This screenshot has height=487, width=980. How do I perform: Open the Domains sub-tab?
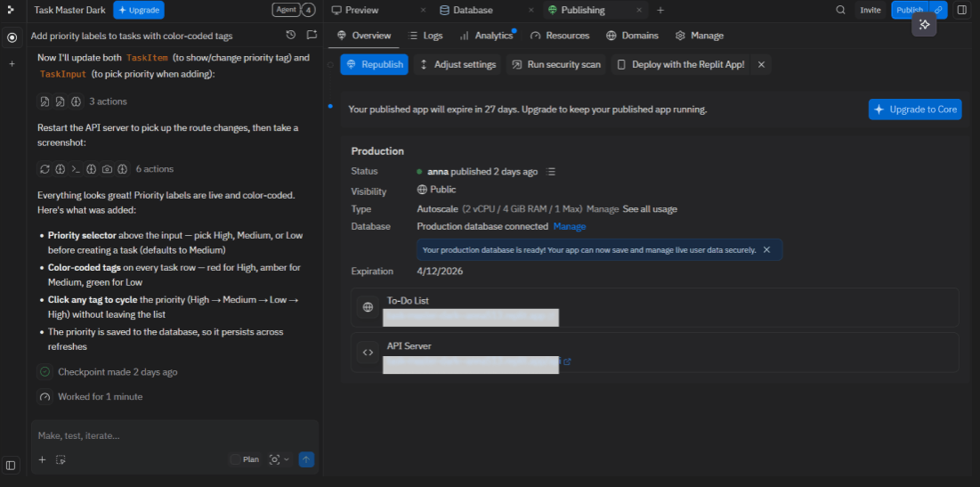tap(633, 36)
